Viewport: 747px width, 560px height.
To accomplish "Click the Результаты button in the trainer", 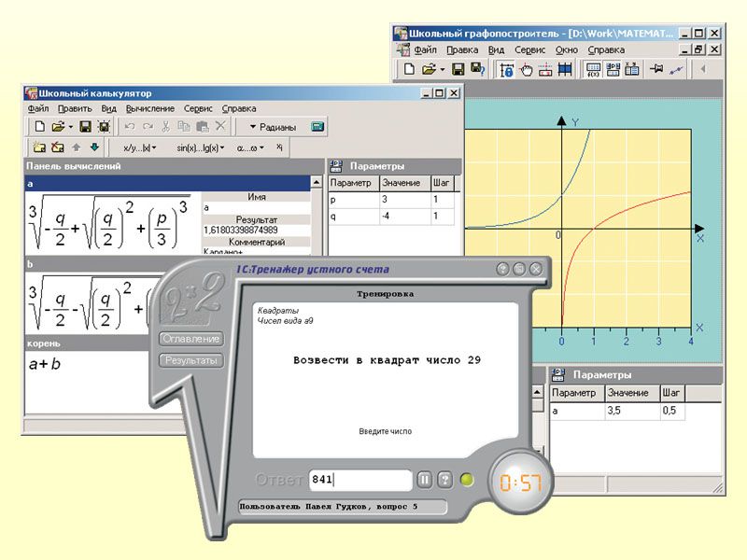I will 191,359.
